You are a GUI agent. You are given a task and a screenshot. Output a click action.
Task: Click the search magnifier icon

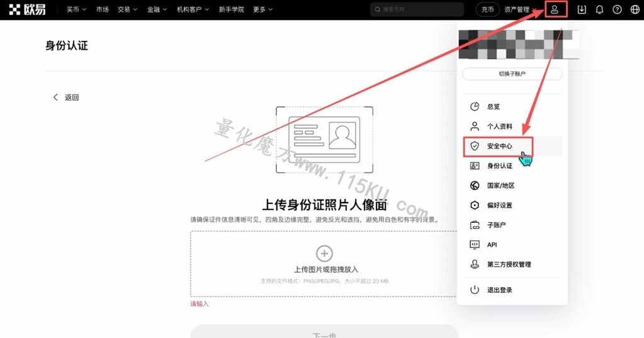378,9
